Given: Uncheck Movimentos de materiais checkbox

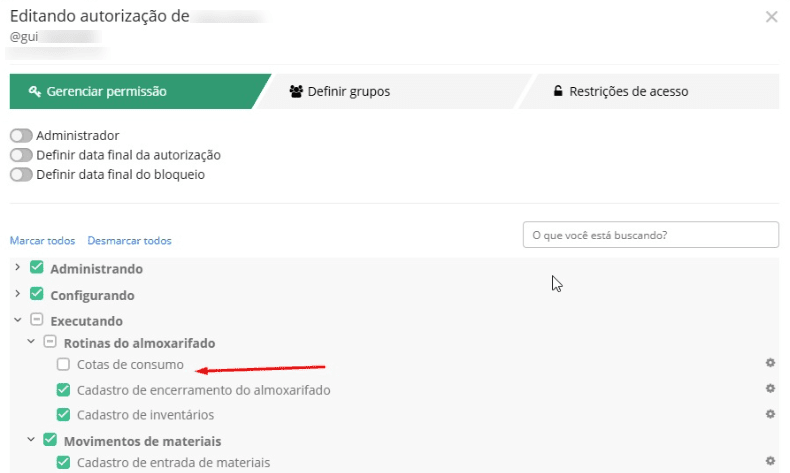Looking at the screenshot, I should [x=50, y=440].
